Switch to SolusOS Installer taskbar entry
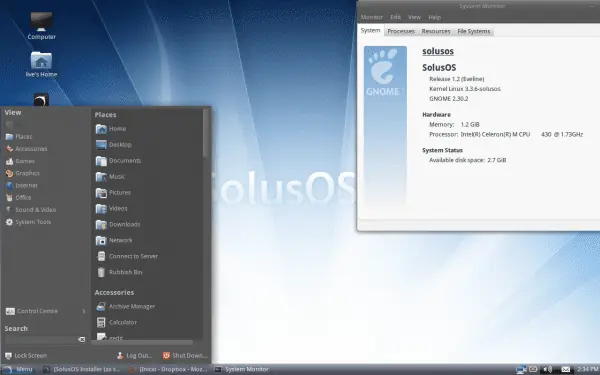 click(x=82, y=369)
